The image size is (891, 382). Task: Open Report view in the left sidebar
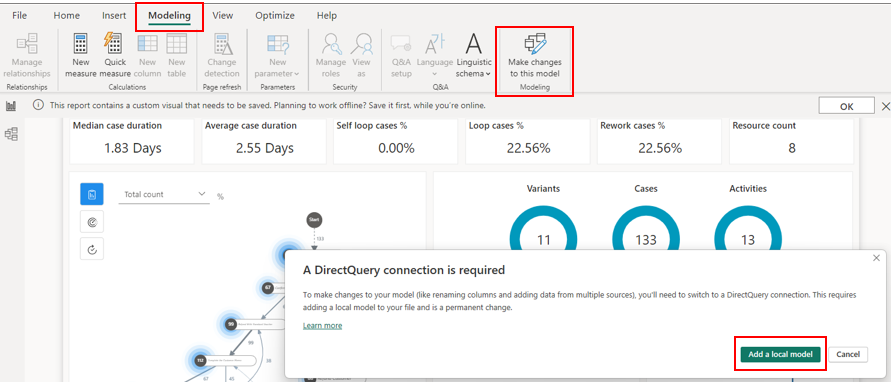[x=11, y=106]
